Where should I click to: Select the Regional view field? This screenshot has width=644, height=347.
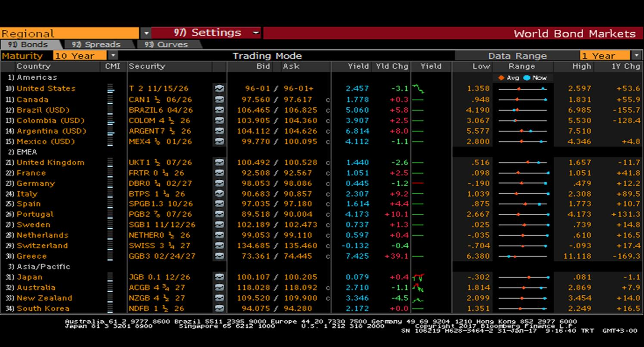[x=70, y=33]
